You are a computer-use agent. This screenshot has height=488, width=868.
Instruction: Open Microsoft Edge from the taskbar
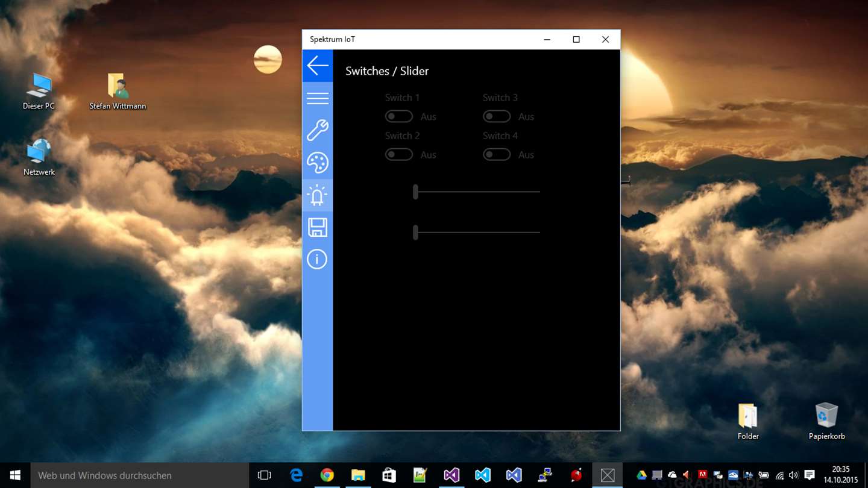click(x=296, y=475)
